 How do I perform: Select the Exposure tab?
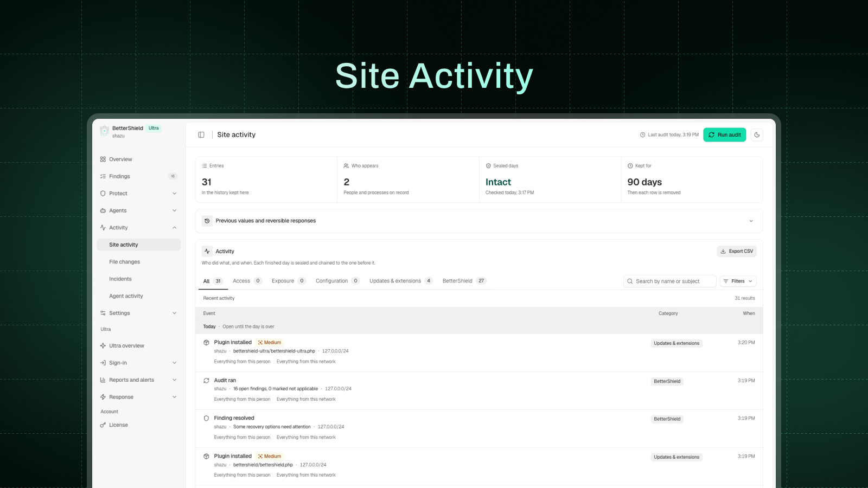click(x=289, y=281)
